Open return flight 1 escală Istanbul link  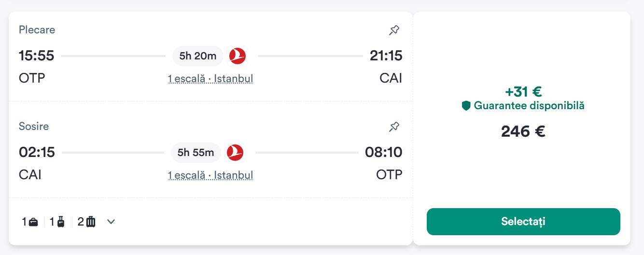pyautogui.click(x=210, y=175)
